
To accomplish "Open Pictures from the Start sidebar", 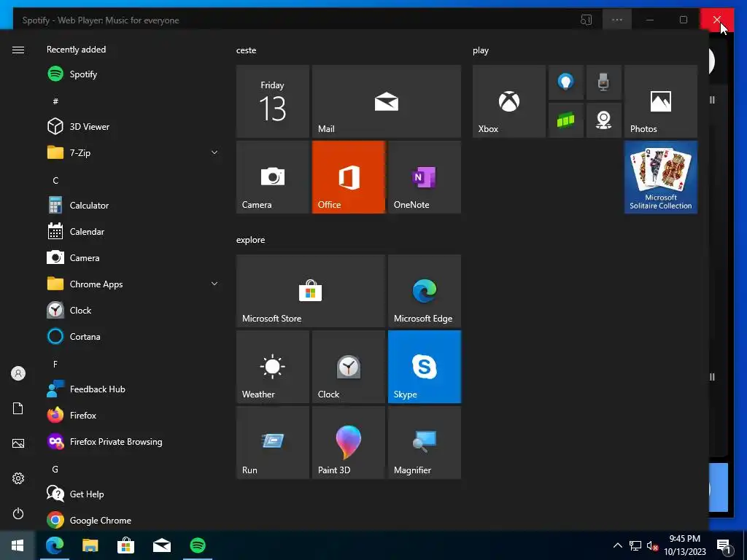I will pyautogui.click(x=18, y=444).
